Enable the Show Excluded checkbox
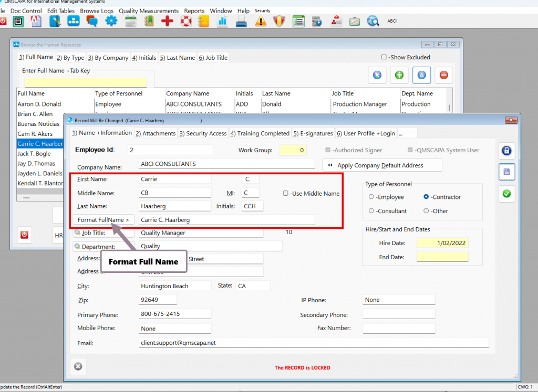Screen dimensions: 538x392 point(384,57)
